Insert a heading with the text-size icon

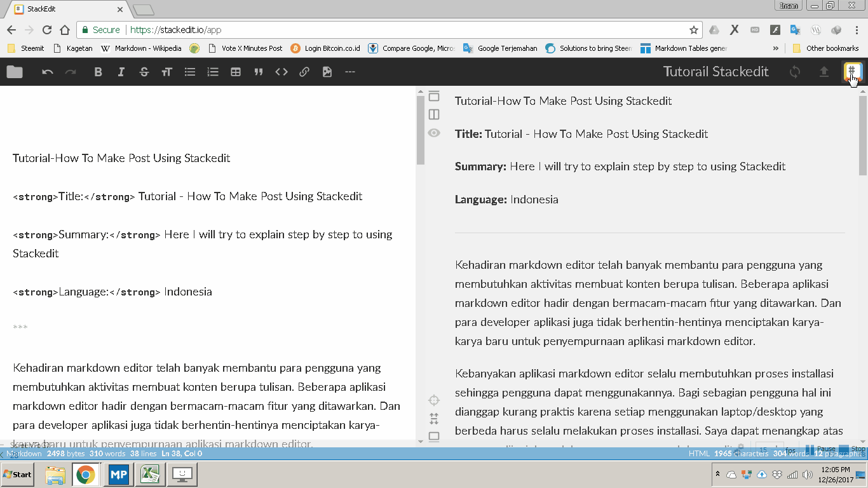coord(166,72)
